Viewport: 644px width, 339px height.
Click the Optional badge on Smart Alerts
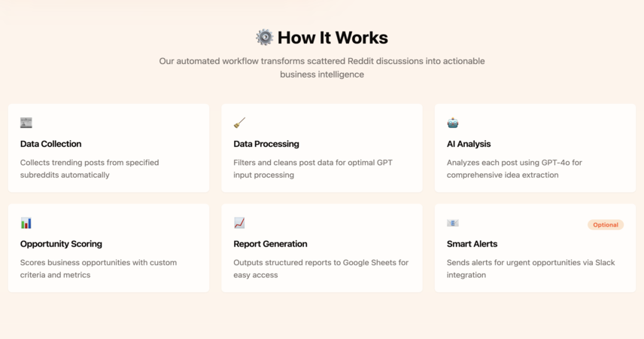click(x=606, y=224)
